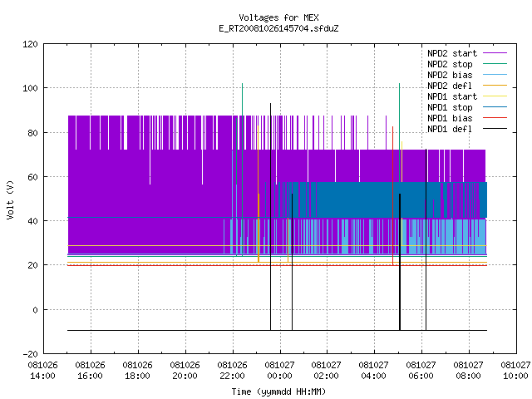Click the y-axis tick value 100
Viewport: 532px width, 399px height.
click(30, 88)
